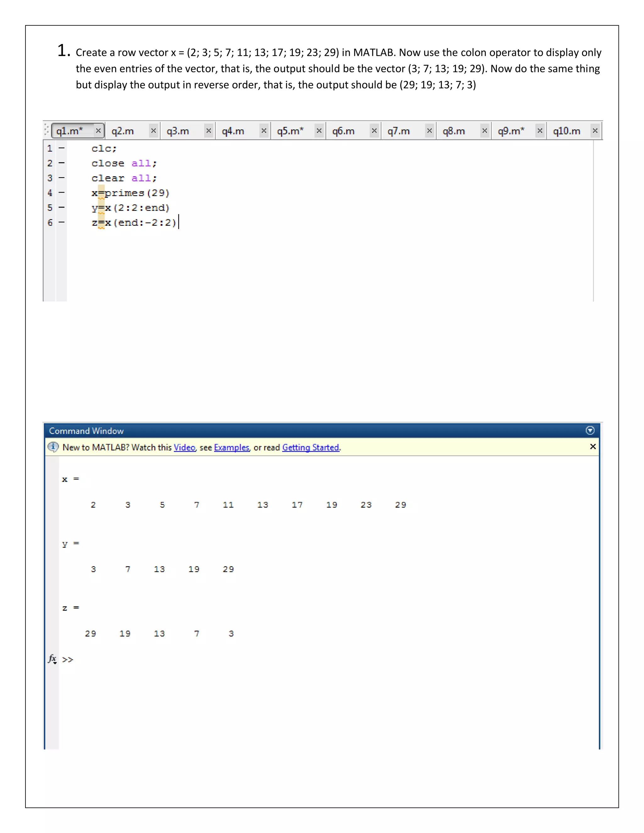The width and height of the screenshot is (644, 833).
Task: Click the code line "x=primes(29)"
Action: [130, 193]
